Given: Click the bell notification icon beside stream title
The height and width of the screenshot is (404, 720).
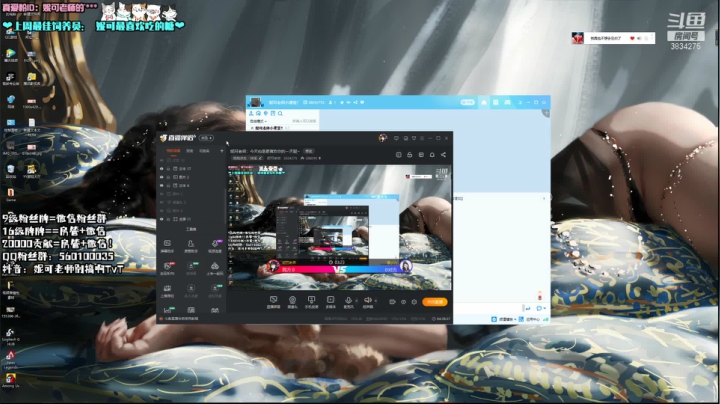Looking at the screenshot, I should click(x=432, y=155).
